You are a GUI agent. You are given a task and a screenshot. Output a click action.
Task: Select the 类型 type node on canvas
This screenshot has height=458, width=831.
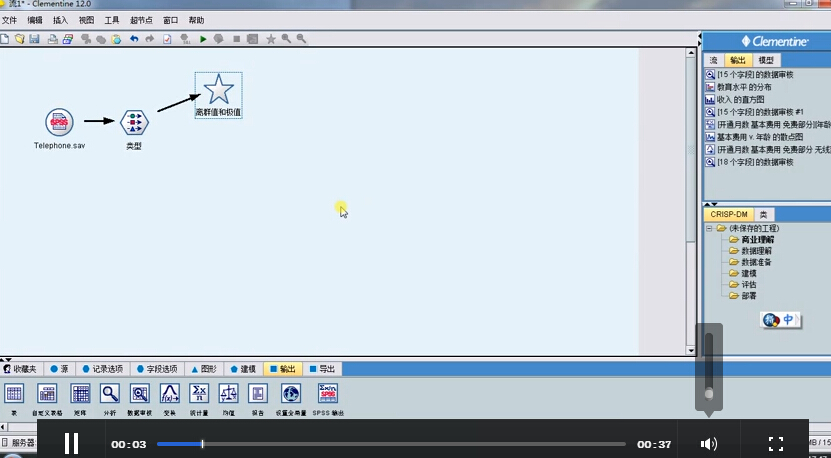point(133,123)
